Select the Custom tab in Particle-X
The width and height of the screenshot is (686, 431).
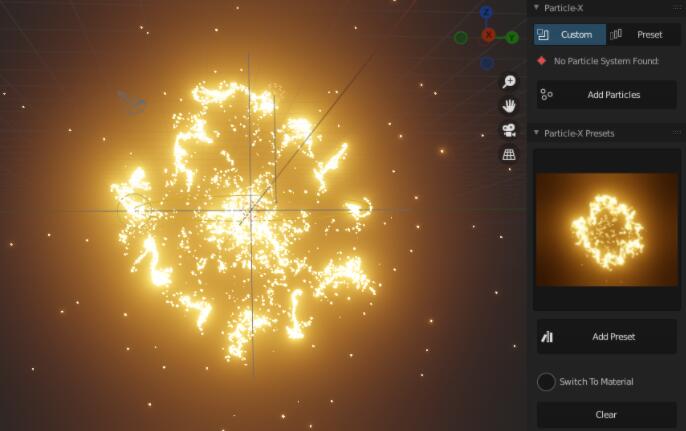pyautogui.click(x=570, y=35)
